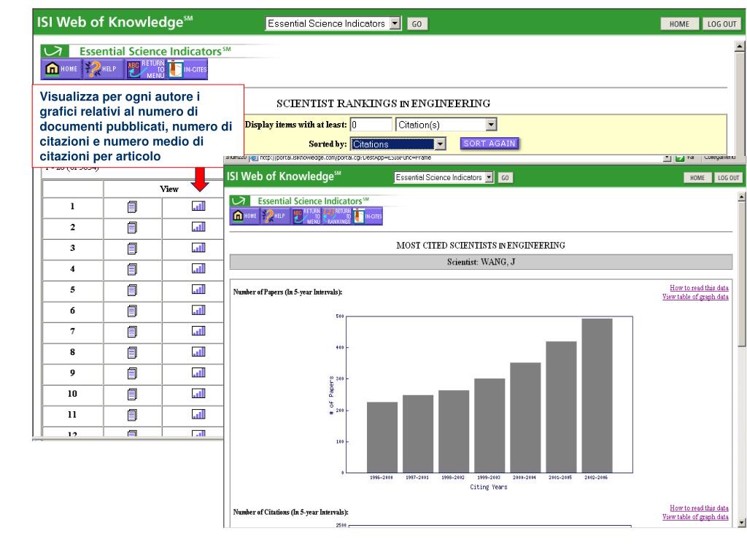
Task: Open document list icon for rank 1
Action: [x=133, y=206]
